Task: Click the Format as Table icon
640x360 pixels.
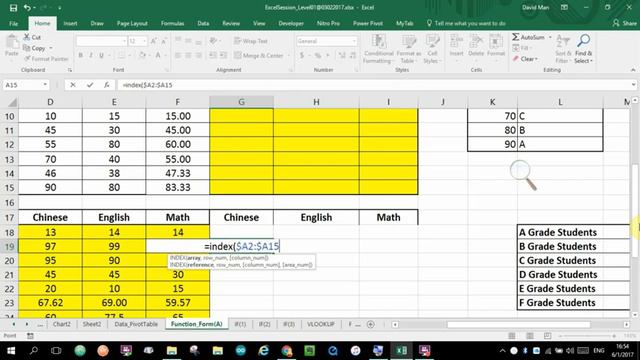Action: tap(408, 42)
